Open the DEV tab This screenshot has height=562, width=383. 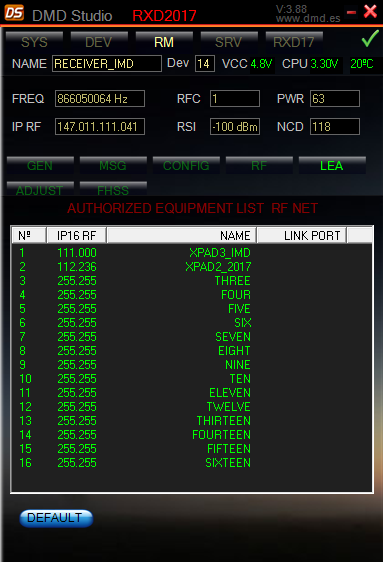99,42
